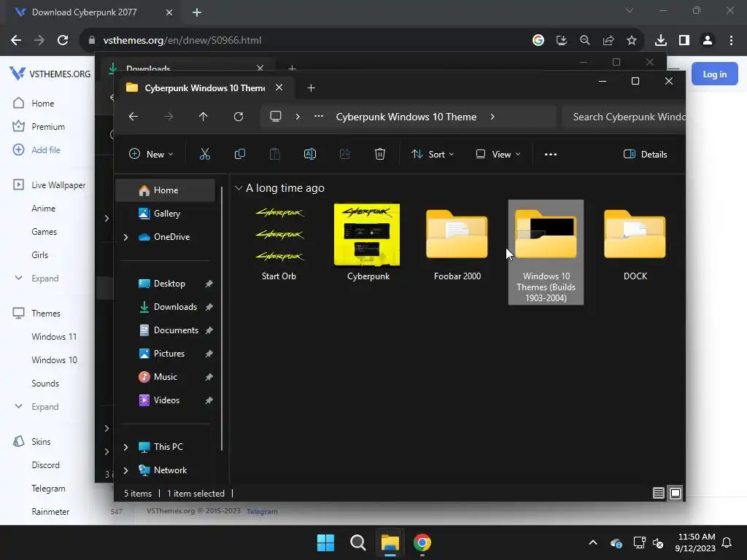Close the Cyberpunk Windows 10 Theme tab

(279, 87)
